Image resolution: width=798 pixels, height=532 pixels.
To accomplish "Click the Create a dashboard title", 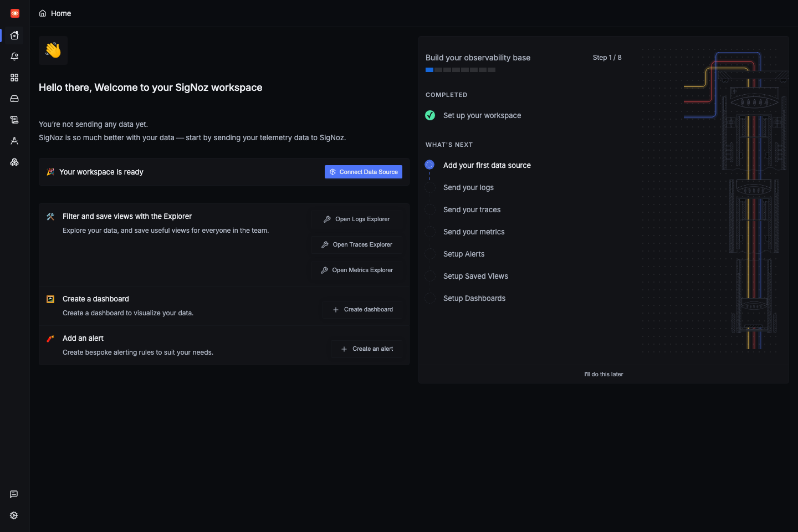I will click(96, 299).
